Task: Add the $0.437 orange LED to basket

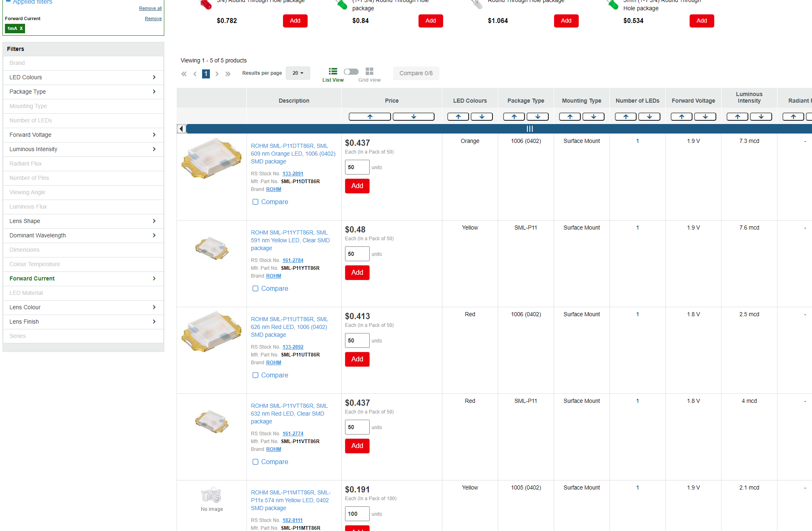Action: tap(357, 186)
